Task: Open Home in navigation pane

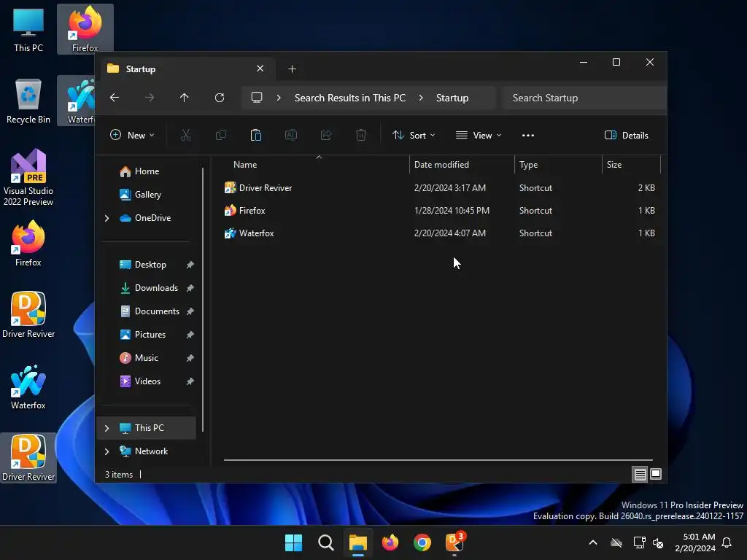Action: [147, 171]
